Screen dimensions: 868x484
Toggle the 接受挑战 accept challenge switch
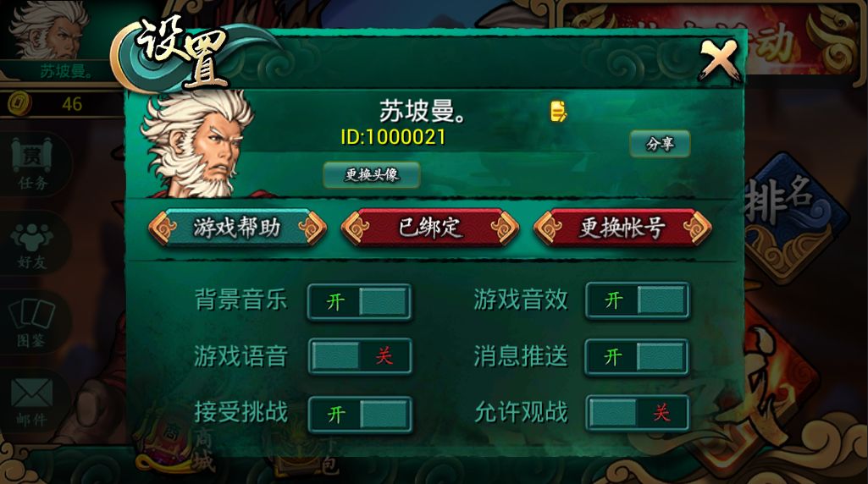pyautogui.click(x=360, y=414)
